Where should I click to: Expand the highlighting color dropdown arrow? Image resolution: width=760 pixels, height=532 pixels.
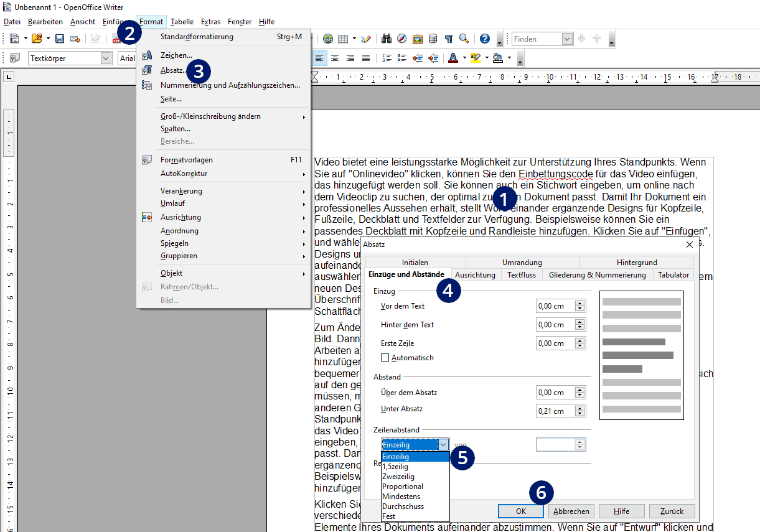tap(486, 58)
